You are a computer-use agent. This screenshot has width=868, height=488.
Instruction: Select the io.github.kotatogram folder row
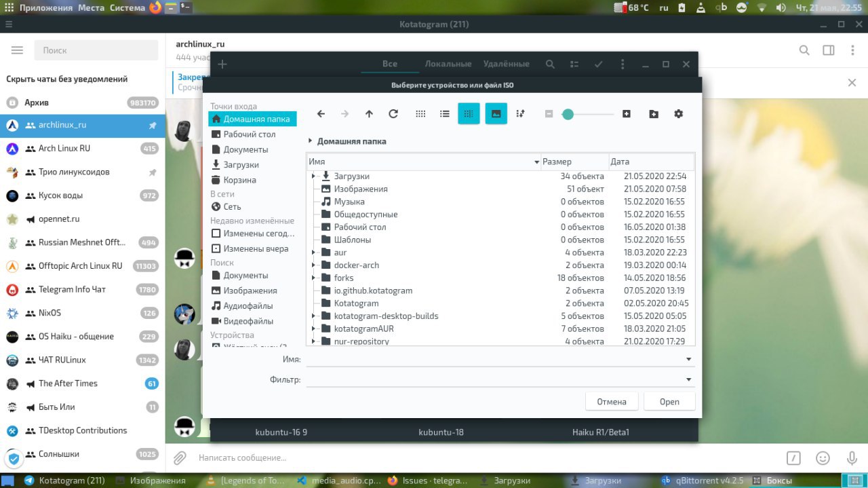(x=500, y=290)
